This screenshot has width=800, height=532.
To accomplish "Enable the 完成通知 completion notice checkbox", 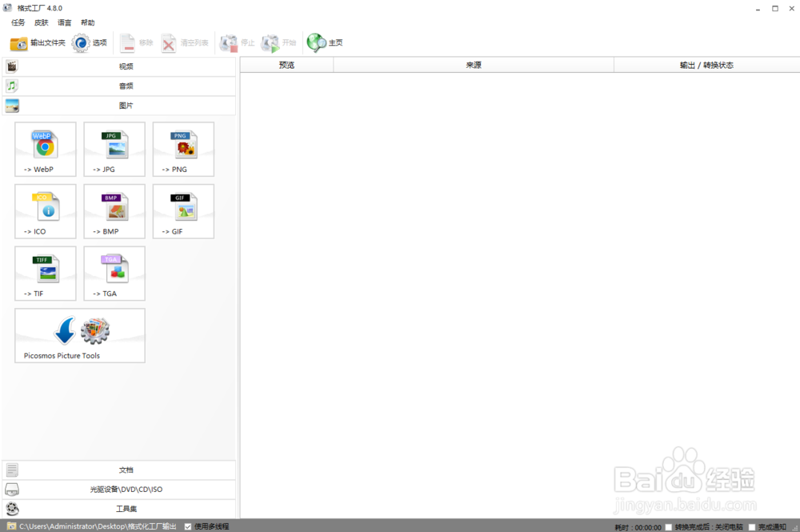I will pos(751,527).
